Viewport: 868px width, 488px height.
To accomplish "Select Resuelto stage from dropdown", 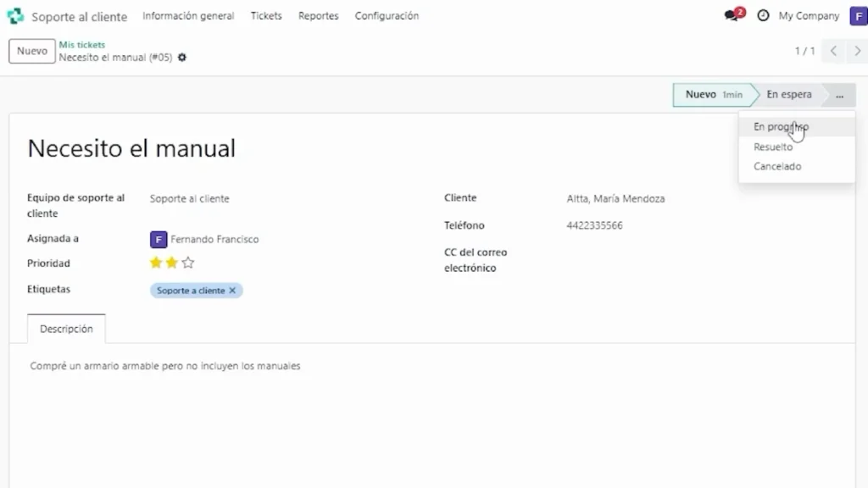I will point(773,147).
